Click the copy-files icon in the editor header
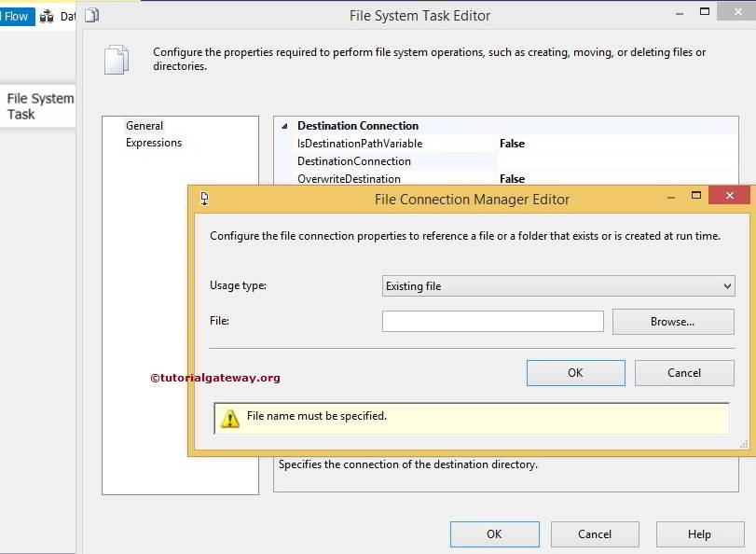Image resolution: width=756 pixels, height=554 pixels. (116, 58)
